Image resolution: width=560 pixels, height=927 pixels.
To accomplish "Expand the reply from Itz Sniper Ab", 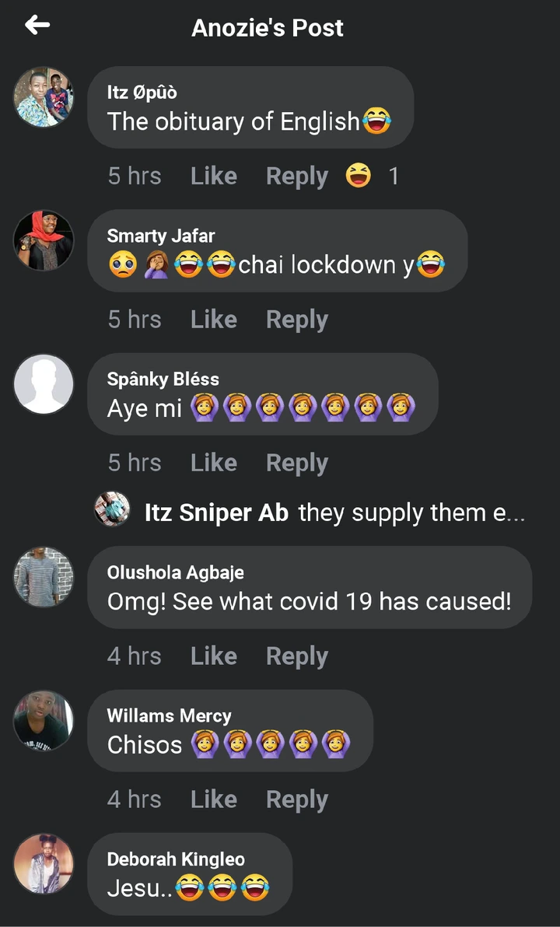I will coord(334,512).
